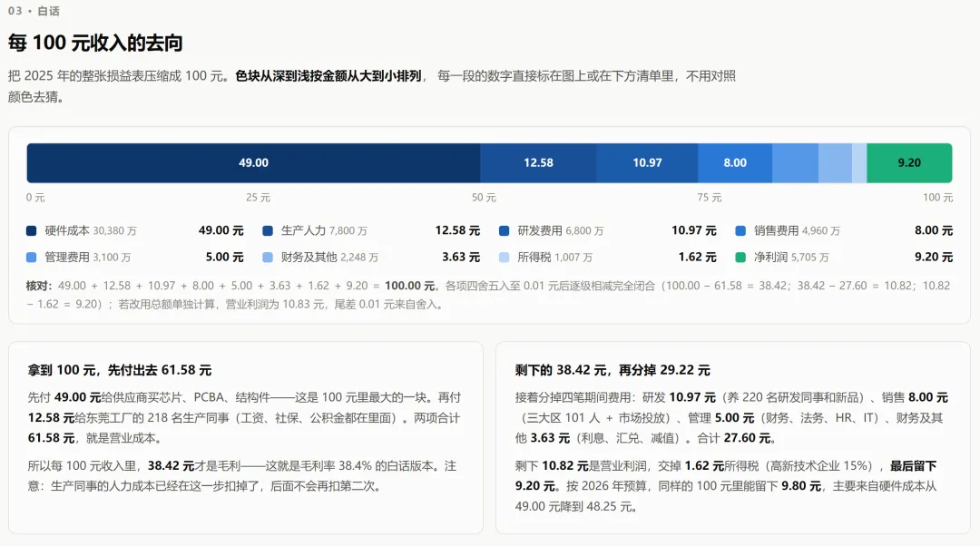
Task: Click the 所得税 pale blue legend swatch
Action: 504,258
